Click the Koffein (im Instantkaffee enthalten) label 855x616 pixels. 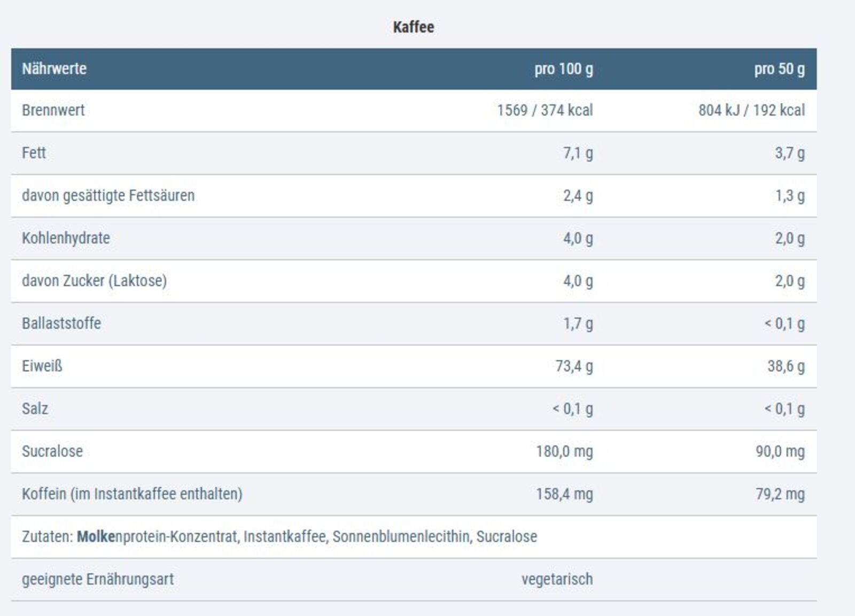(132, 494)
